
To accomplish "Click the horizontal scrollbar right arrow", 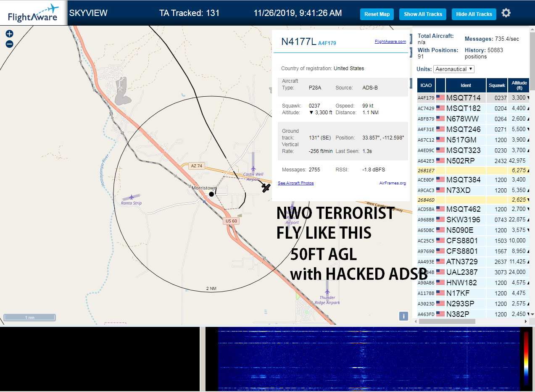I will [x=525, y=321].
